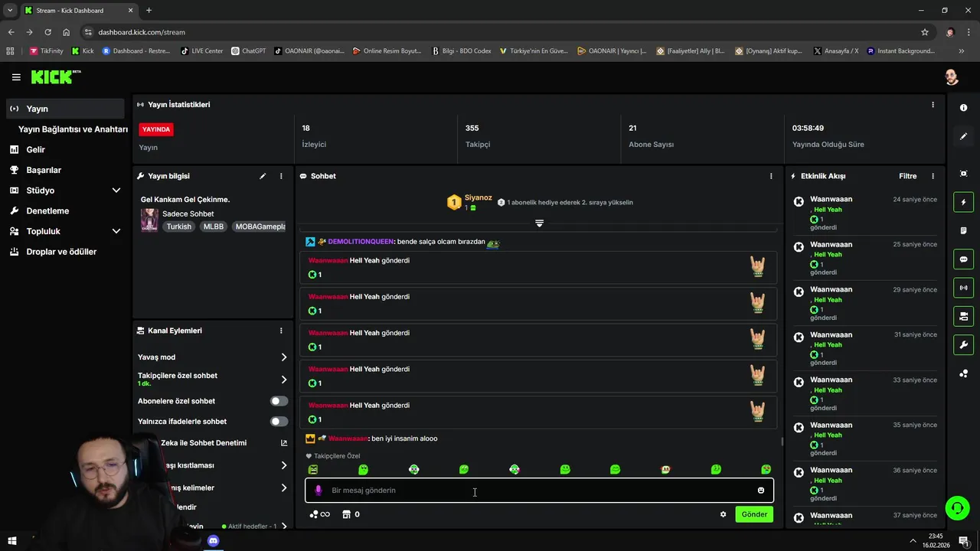Open Yayın İstatistikleri three-dot options
Screen dimensions: 980x551
click(933, 105)
